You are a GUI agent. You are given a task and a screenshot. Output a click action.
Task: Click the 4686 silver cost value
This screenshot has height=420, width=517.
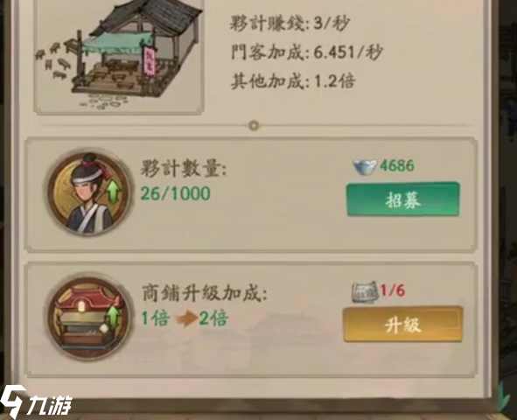[x=397, y=165]
